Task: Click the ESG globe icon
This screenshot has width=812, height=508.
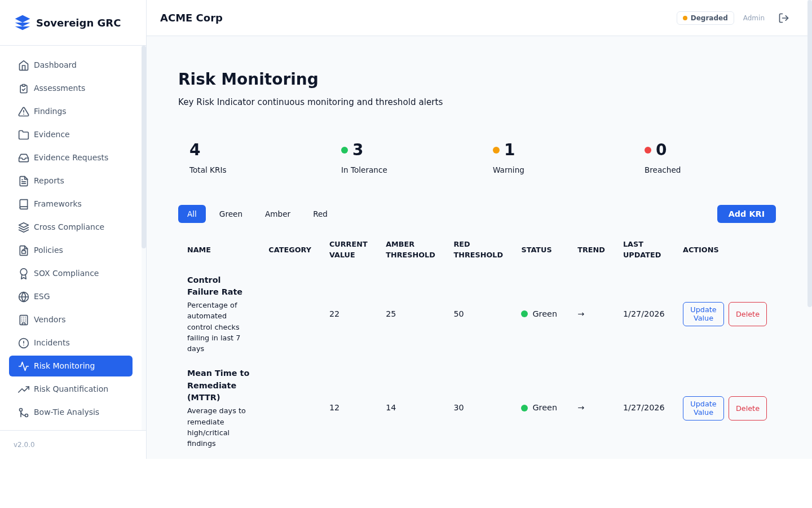Action: tap(24, 296)
